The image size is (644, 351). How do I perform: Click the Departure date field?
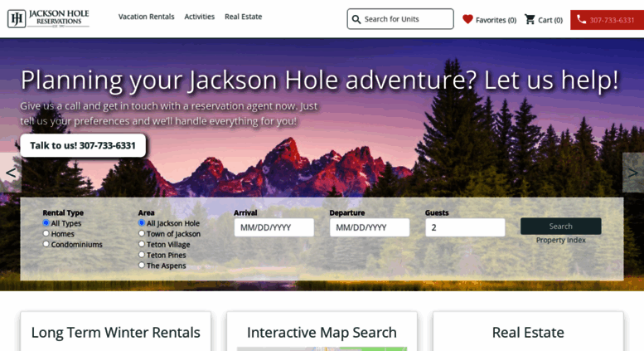click(x=370, y=227)
